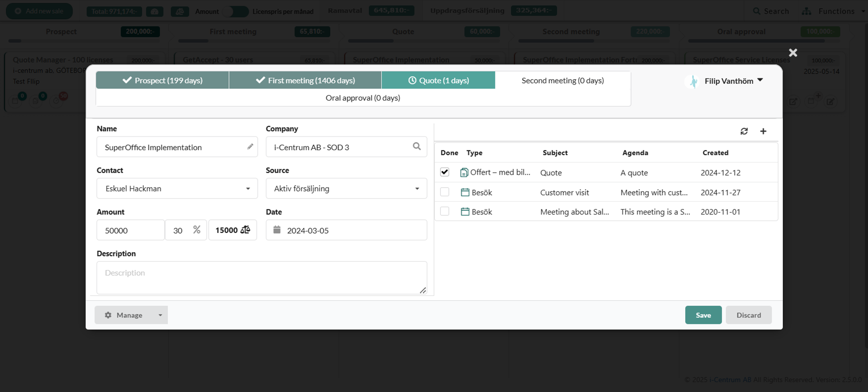Add a new activity with the plus icon

point(763,131)
